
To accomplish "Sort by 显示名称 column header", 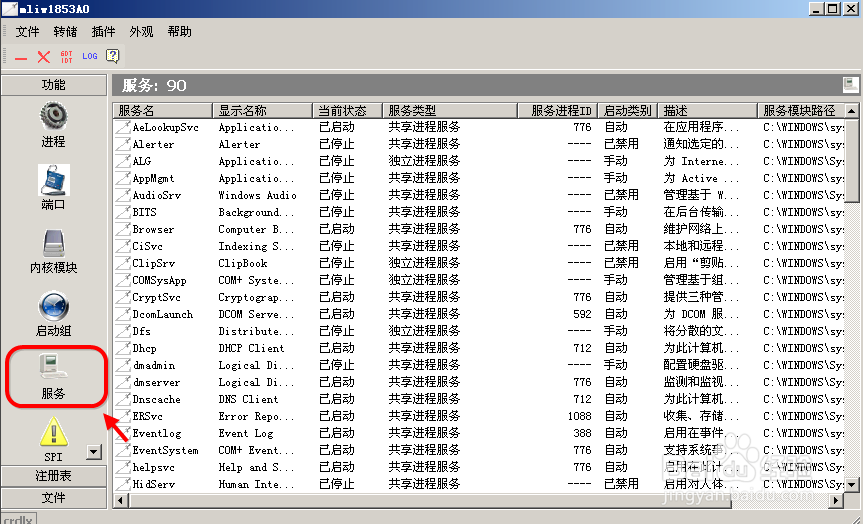I will [262, 111].
